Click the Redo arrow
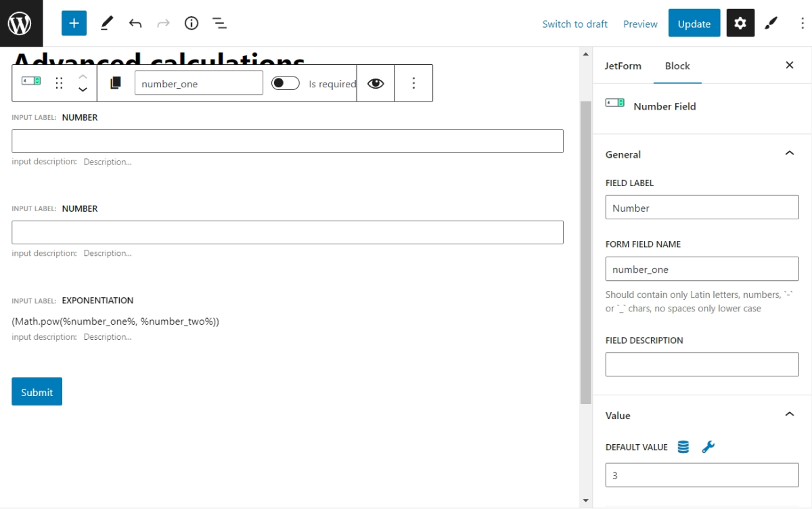Image resolution: width=812 pixels, height=509 pixels. [163, 22]
